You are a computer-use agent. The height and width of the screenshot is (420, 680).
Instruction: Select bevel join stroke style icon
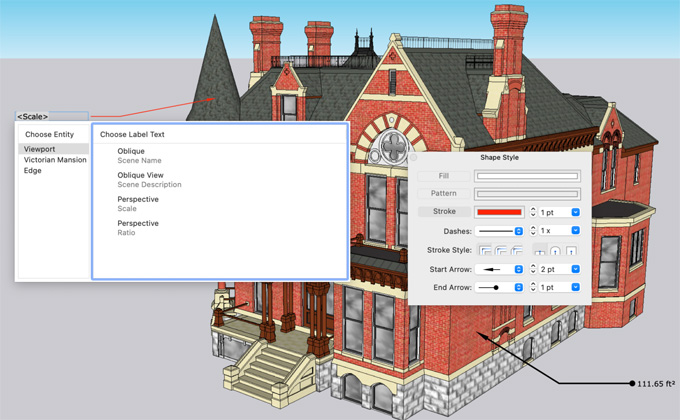(x=517, y=250)
